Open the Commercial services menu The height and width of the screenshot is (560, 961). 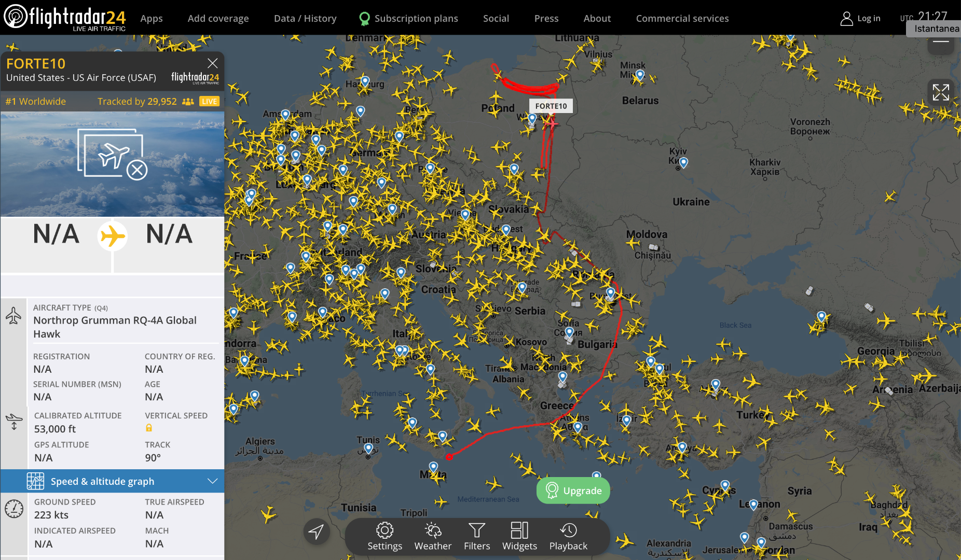tap(682, 19)
